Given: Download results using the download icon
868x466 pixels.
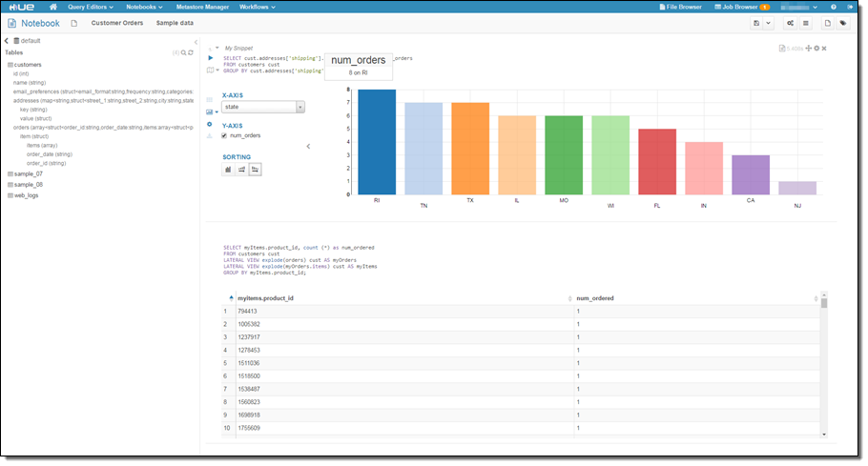Looking at the screenshot, I should pos(210,136).
